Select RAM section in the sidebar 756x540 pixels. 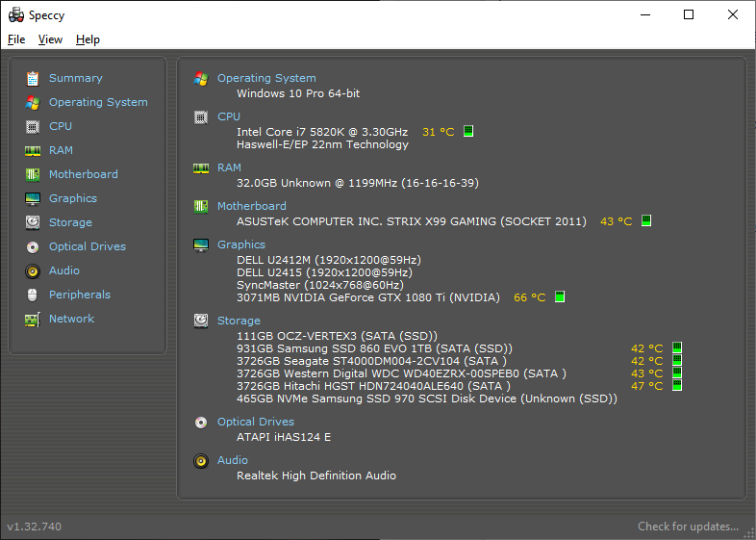(x=61, y=150)
